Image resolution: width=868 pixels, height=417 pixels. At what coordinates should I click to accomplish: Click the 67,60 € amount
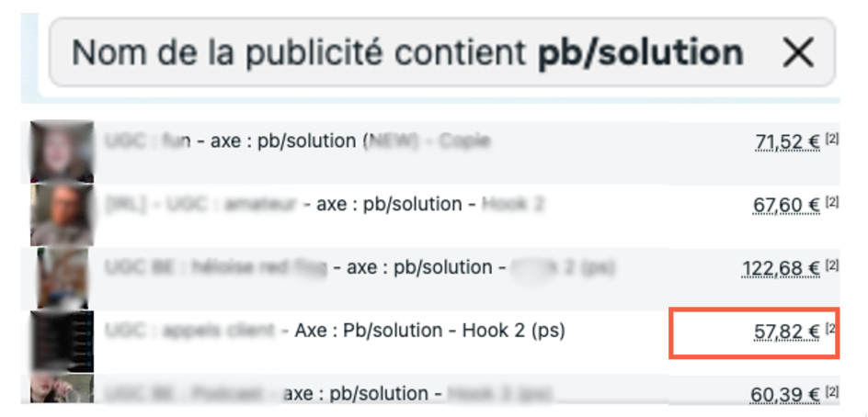point(786,206)
